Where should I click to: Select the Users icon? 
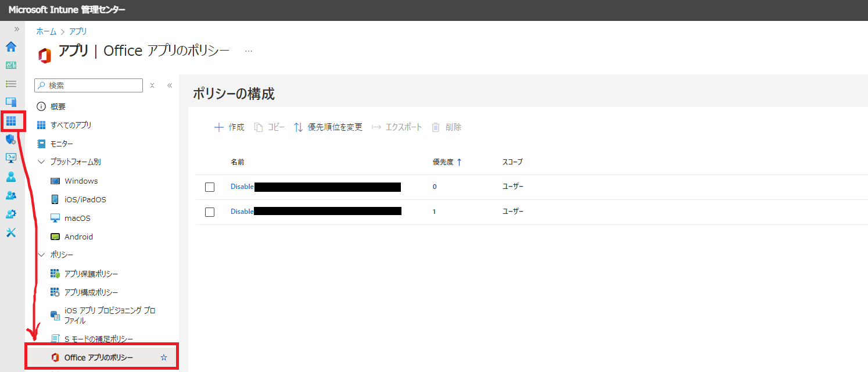[x=11, y=177]
